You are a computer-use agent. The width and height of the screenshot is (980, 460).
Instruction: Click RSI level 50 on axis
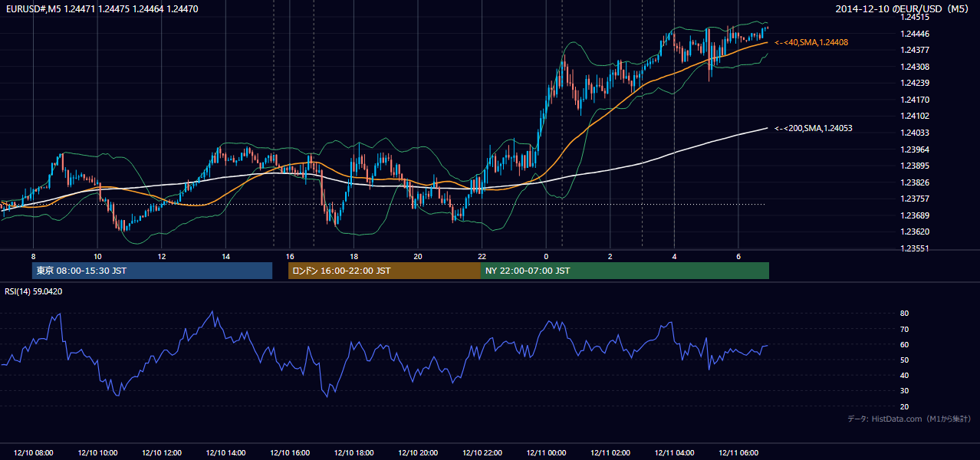point(904,360)
